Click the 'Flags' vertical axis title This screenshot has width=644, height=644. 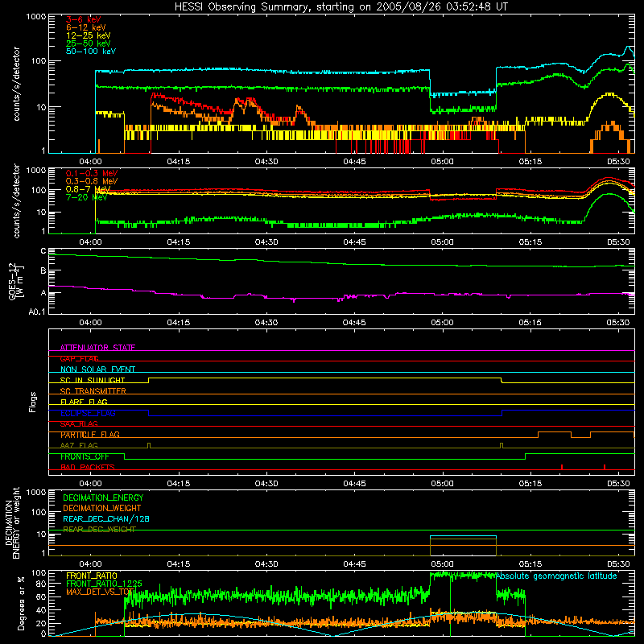click(x=33, y=402)
